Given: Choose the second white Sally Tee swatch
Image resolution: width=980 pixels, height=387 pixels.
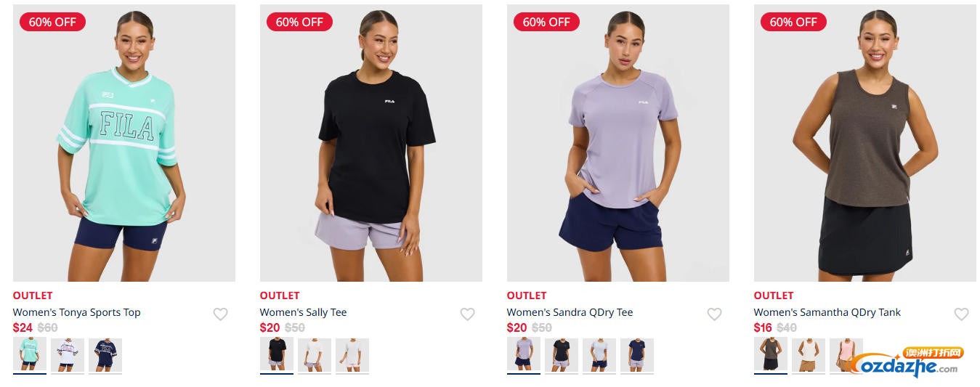Looking at the screenshot, I should click(352, 354).
